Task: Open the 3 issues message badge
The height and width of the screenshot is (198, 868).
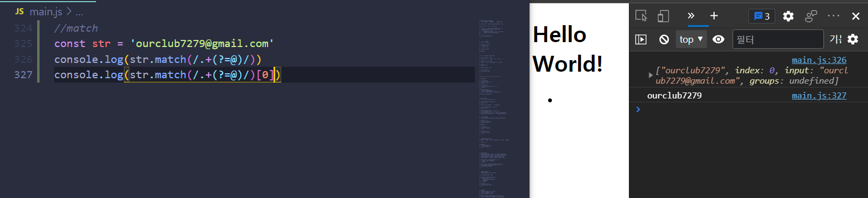Action: tap(762, 16)
